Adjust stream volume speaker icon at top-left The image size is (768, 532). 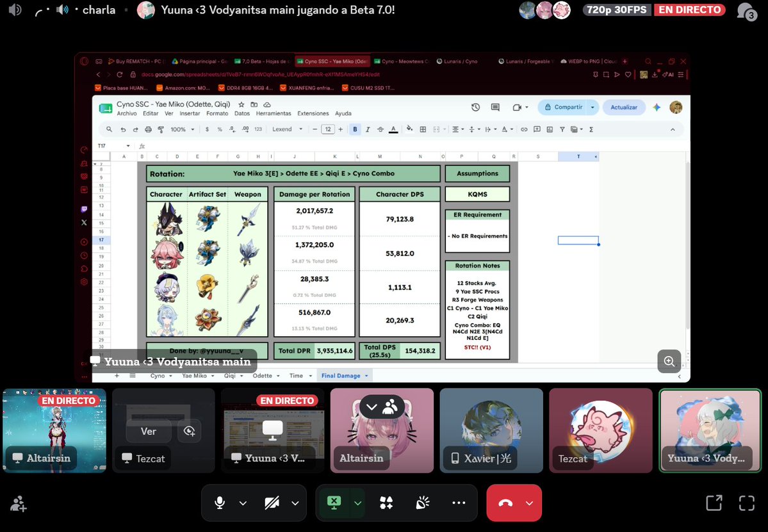point(15,10)
